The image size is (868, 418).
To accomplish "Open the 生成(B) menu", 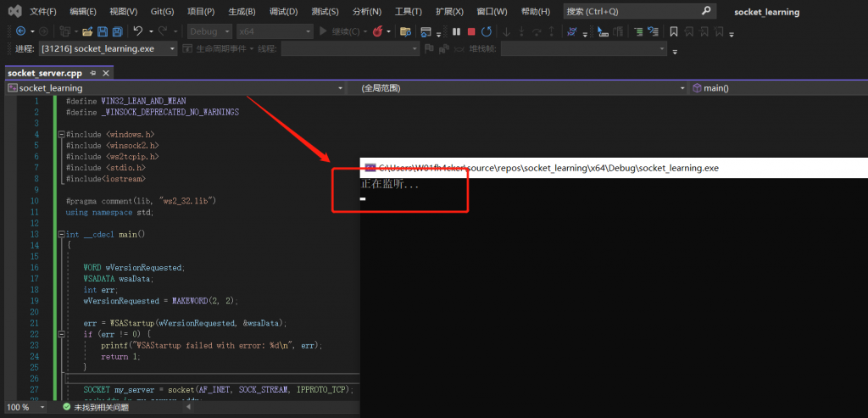I will [x=242, y=12].
